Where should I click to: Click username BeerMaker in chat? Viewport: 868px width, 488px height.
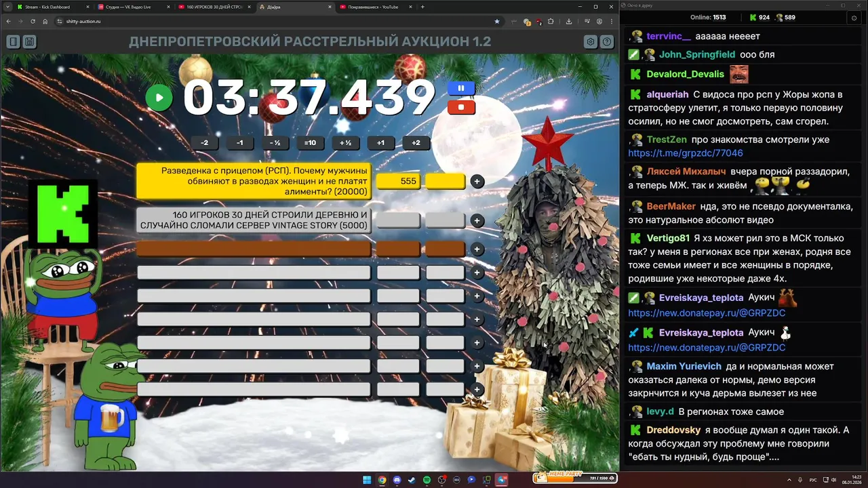click(x=671, y=206)
